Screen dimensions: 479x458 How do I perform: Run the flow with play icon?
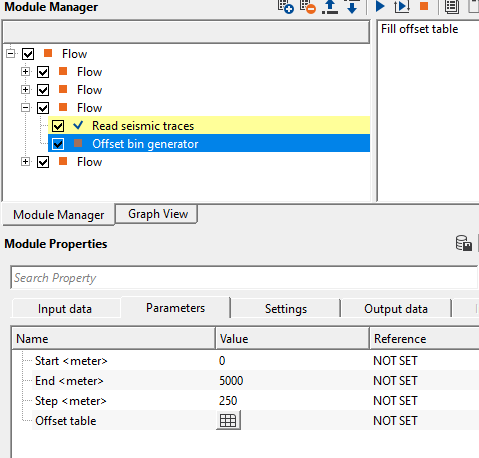coord(380,6)
